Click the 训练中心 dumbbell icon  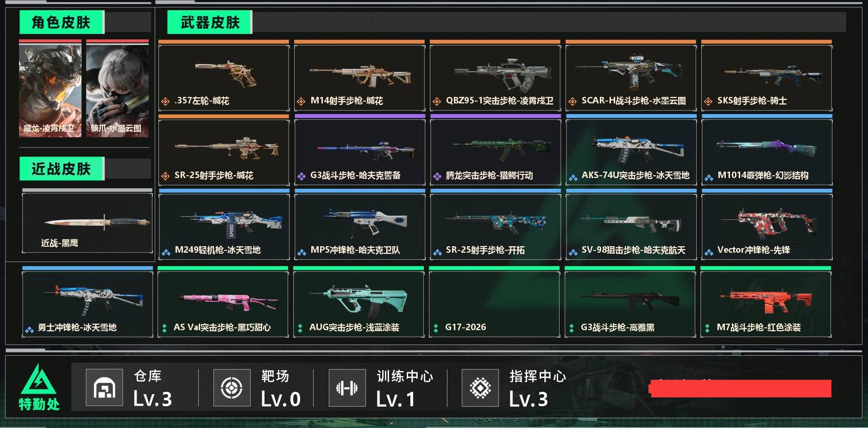coord(347,388)
